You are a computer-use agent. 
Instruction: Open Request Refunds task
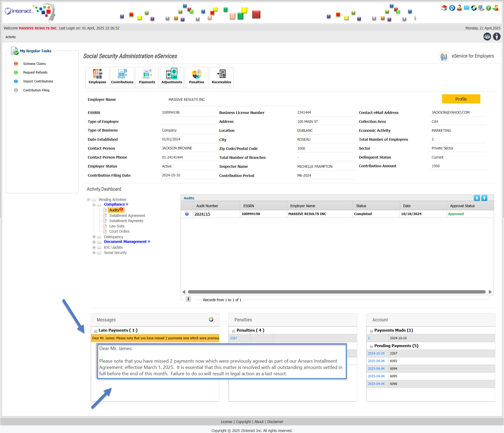pyautogui.click(x=35, y=72)
